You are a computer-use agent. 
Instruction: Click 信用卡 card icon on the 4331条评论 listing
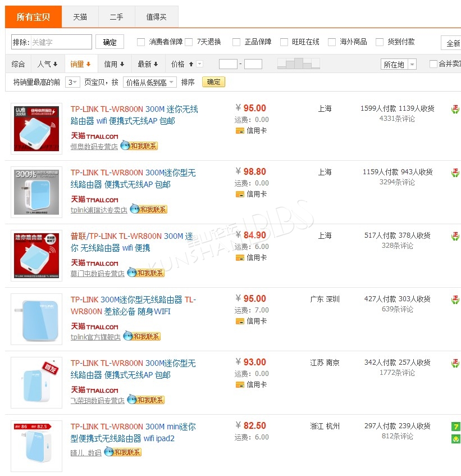tap(240, 131)
